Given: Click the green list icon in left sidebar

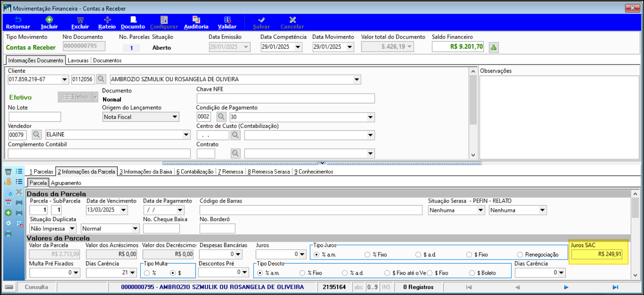Looking at the screenshot, I should click(19, 171).
